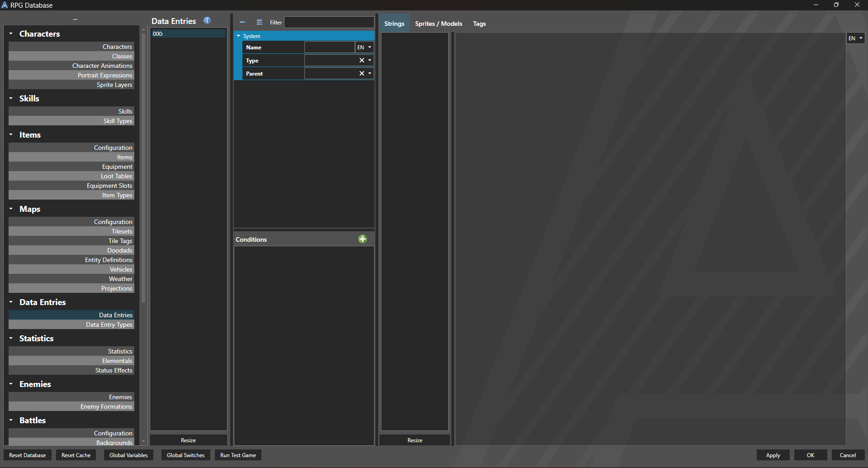Viewport: 868px width, 468px height.
Task: Click the Run Test Game button
Action: point(237,455)
